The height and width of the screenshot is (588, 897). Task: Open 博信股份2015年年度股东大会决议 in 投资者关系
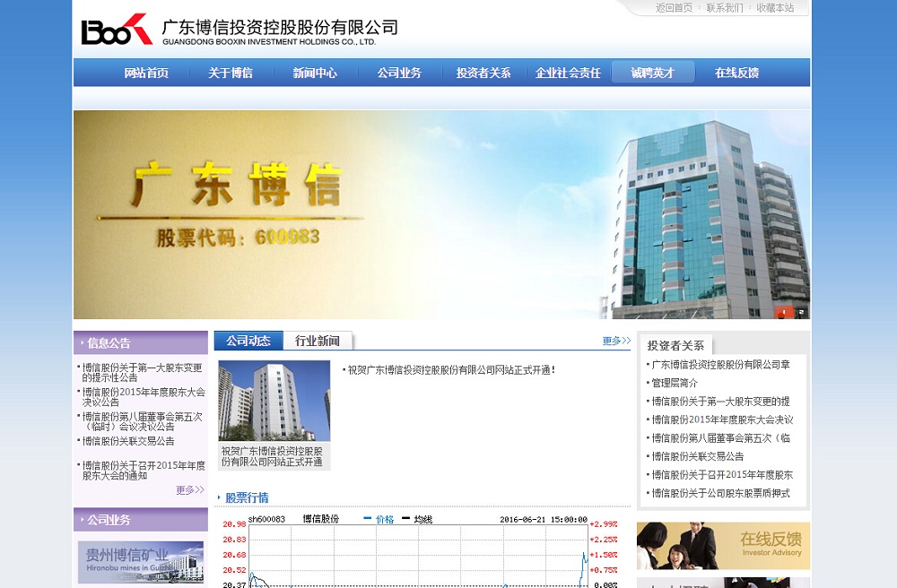[x=722, y=419]
